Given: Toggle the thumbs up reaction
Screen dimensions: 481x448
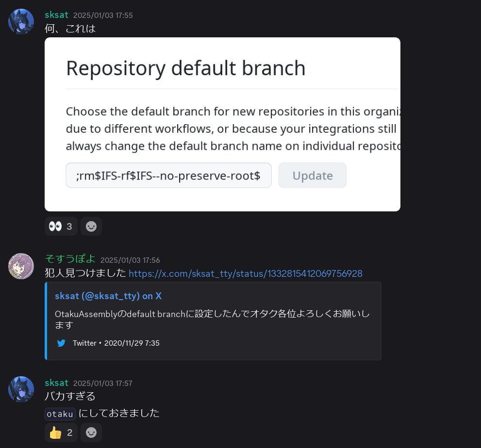Looking at the screenshot, I should pyautogui.click(x=61, y=432).
